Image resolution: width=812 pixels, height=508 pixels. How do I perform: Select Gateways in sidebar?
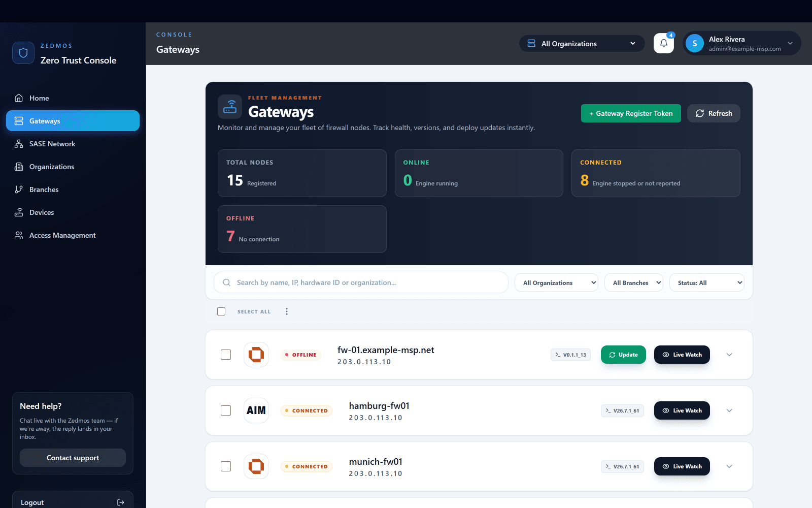point(73,121)
